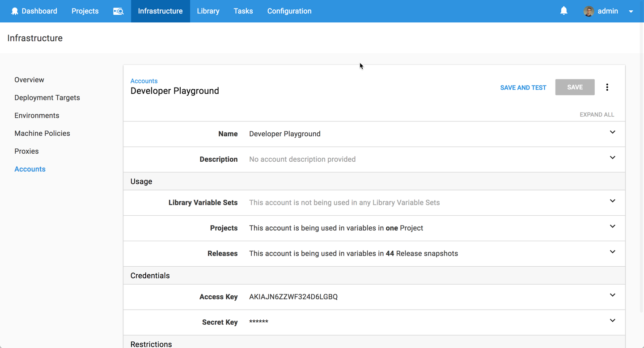This screenshot has height=348, width=644.
Task: Click the Accounts breadcrumb link
Action: [x=144, y=81]
